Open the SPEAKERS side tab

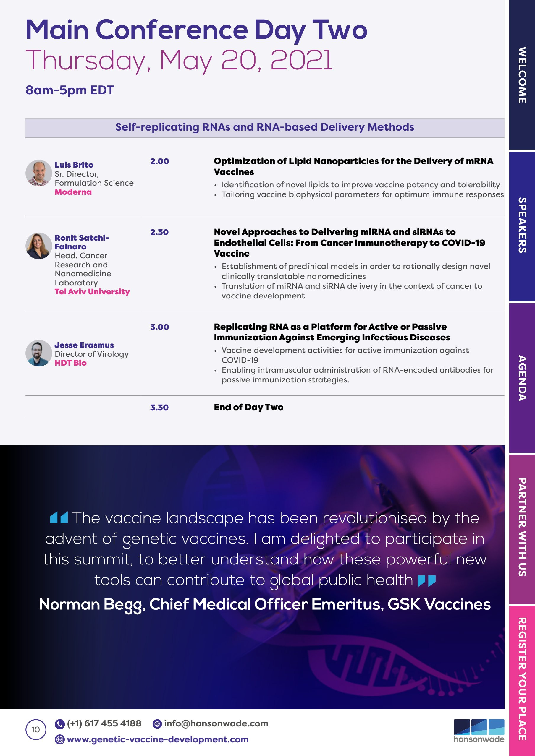(x=522, y=226)
